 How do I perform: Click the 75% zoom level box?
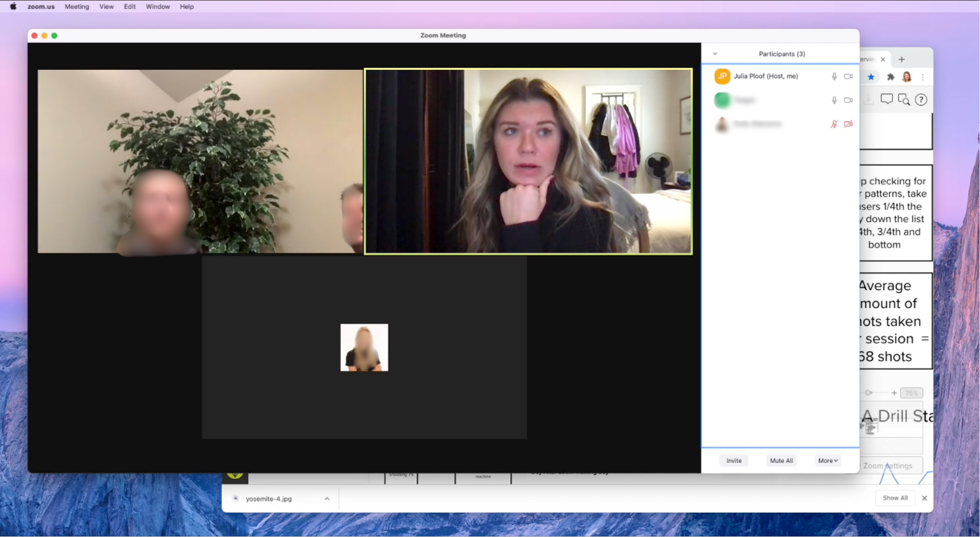click(911, 393)
